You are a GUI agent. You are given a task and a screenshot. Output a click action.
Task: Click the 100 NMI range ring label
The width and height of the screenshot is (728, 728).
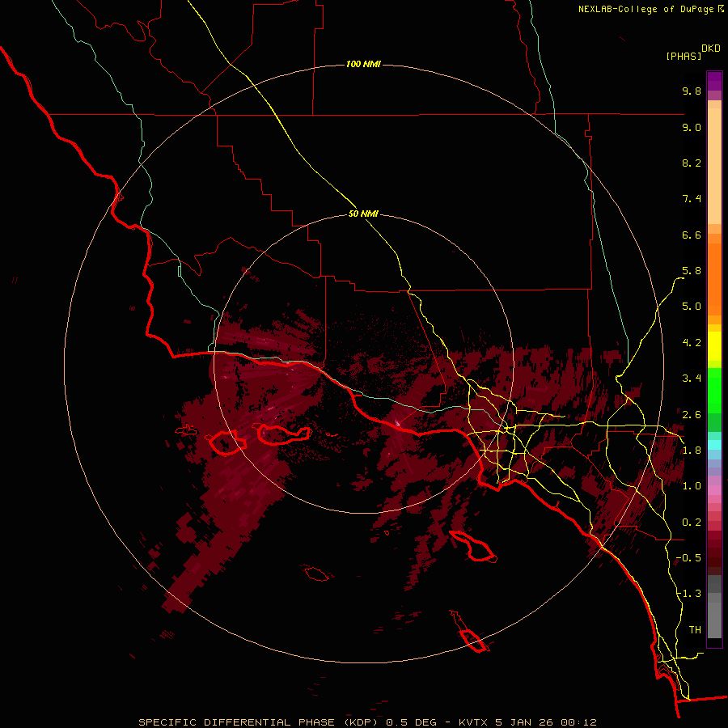(x=363, y=64)
